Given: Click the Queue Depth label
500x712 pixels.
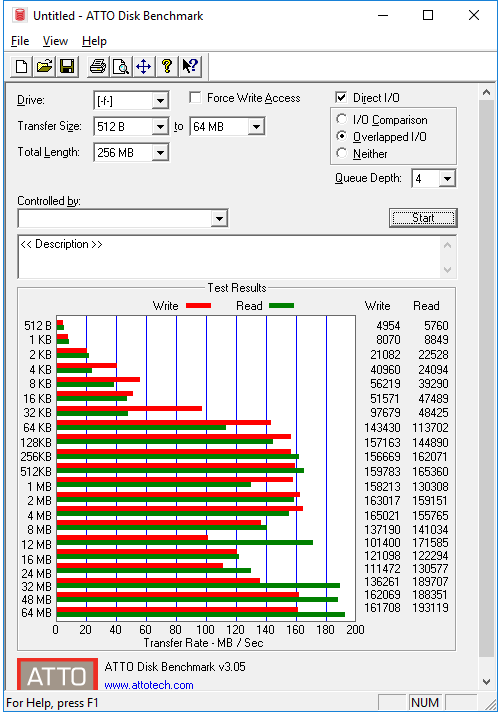Looking at the screenshot, I should point(368,178).
